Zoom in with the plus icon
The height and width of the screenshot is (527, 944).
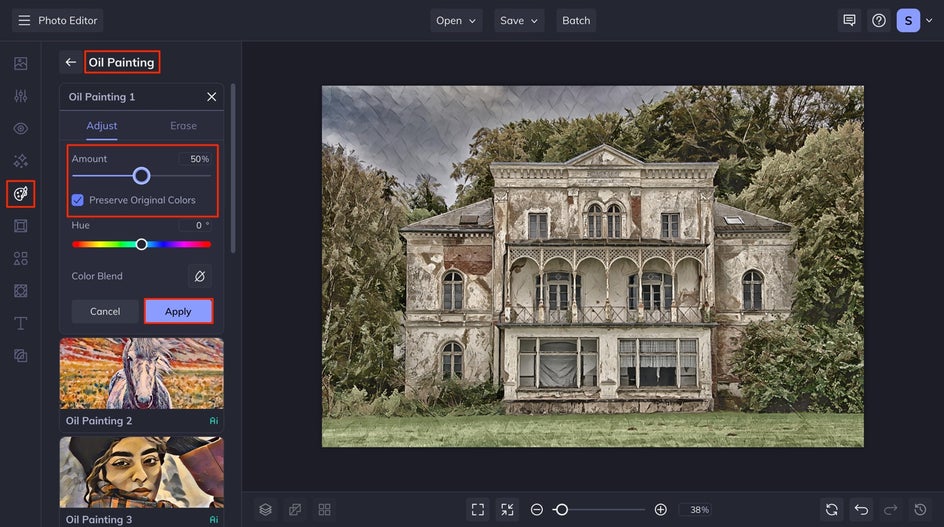(x=660, y=510)
